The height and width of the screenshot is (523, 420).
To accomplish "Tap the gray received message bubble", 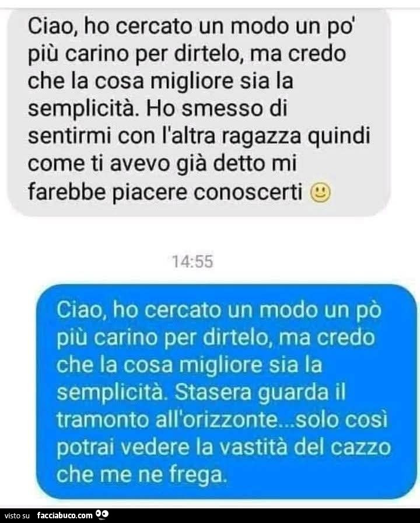I will (198, 111).
